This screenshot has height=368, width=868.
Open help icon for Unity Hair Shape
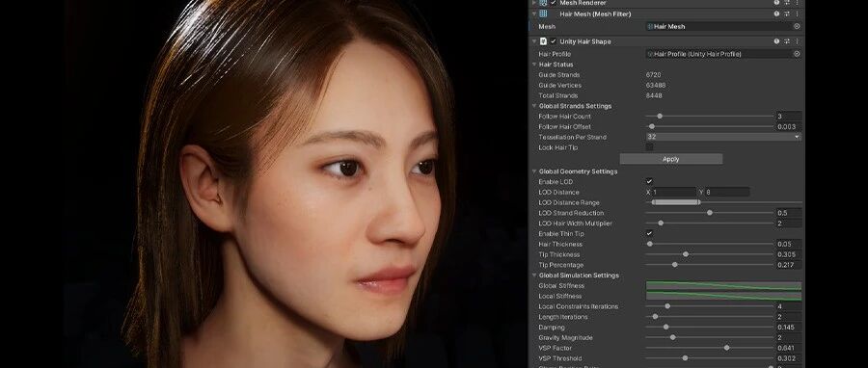click(x=776, y=41)
